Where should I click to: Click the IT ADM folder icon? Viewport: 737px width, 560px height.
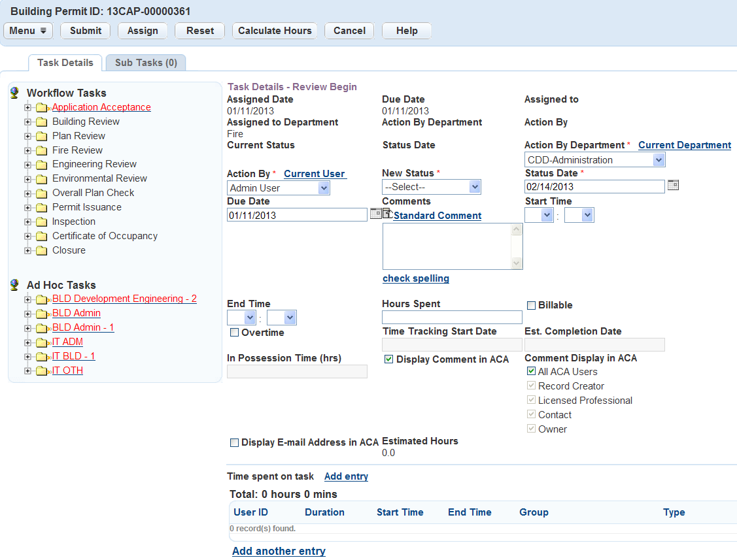(x=42, y=342)
